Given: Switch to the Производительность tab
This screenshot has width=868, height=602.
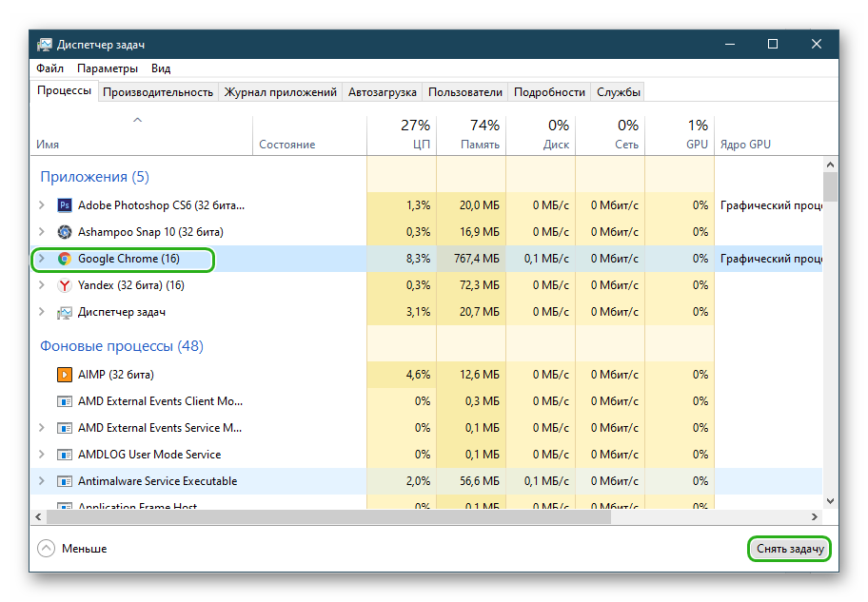Looking at the screenshot, I should tap(157, 92).
